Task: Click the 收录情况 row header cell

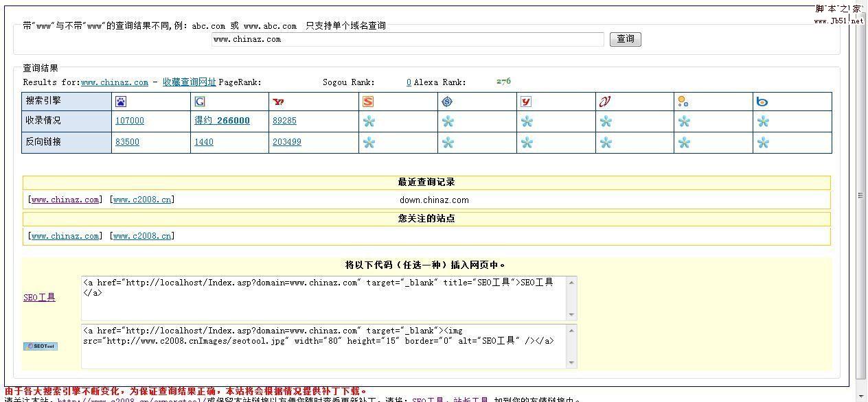Action: [67, 121]
